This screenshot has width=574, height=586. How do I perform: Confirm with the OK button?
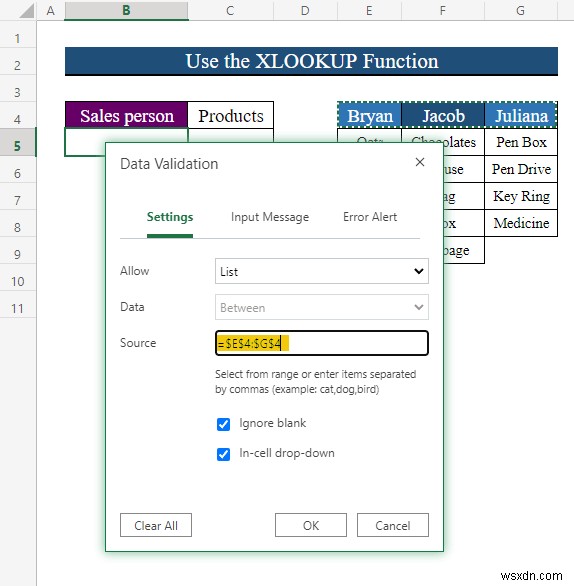click(311, 525)
